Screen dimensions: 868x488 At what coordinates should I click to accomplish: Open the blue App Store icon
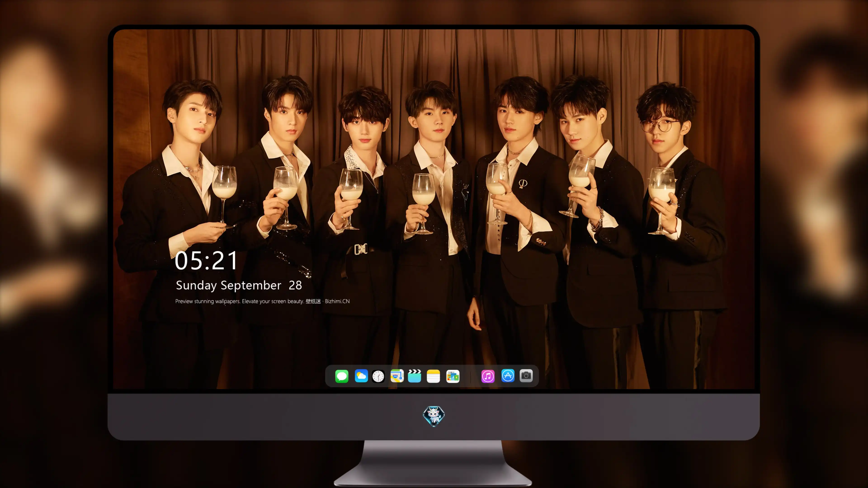click(x=508, y=375)
